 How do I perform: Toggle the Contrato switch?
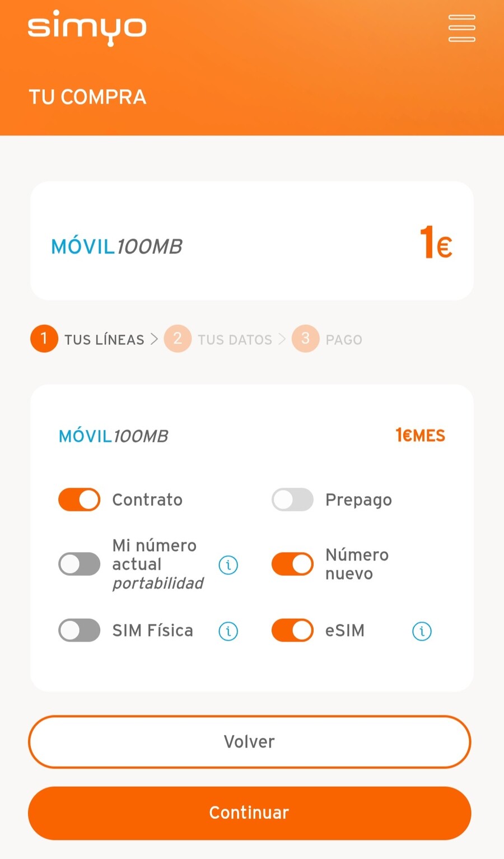[80, 499]
